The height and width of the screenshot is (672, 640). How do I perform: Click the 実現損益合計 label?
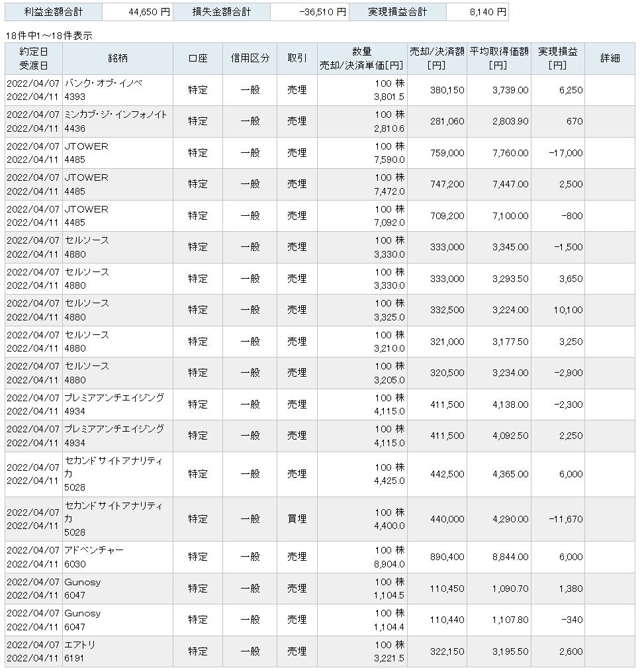point(398,12)
